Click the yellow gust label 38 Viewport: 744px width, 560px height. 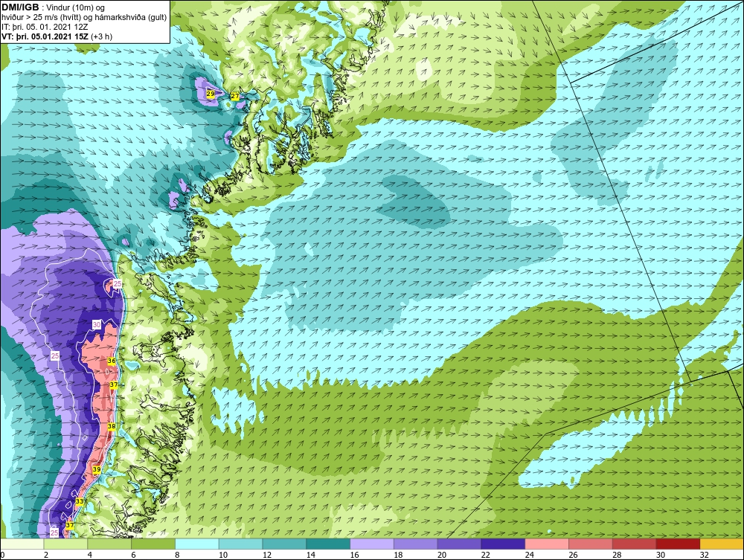click(x=112, y=426)
